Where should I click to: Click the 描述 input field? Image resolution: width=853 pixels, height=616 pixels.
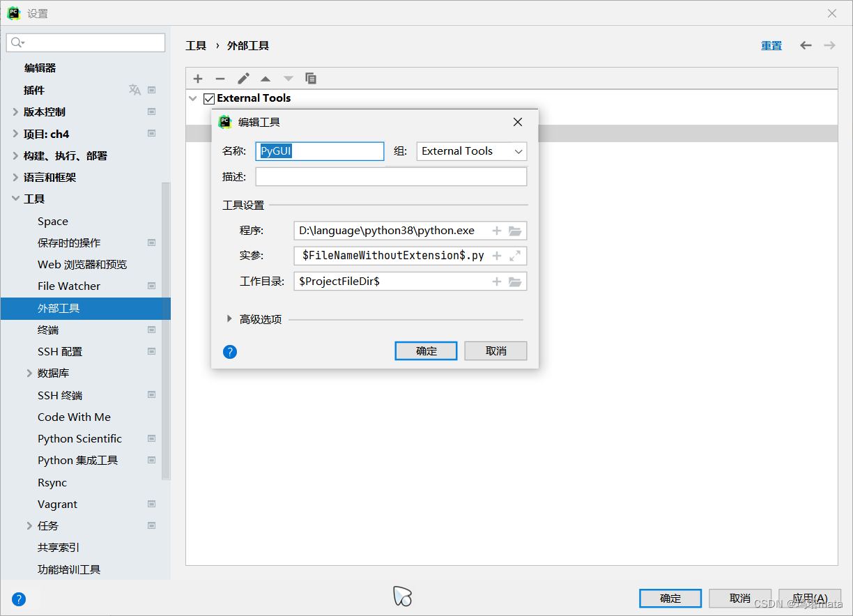coord(391,177)
